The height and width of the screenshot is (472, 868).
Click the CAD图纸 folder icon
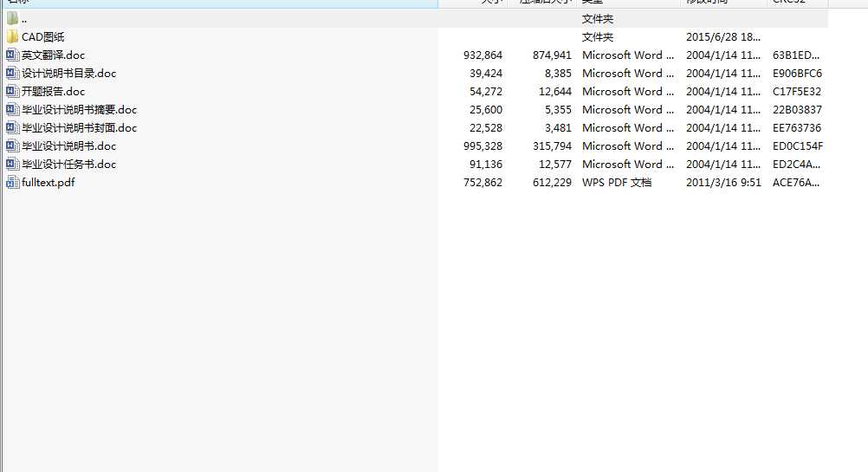[12, 37]
